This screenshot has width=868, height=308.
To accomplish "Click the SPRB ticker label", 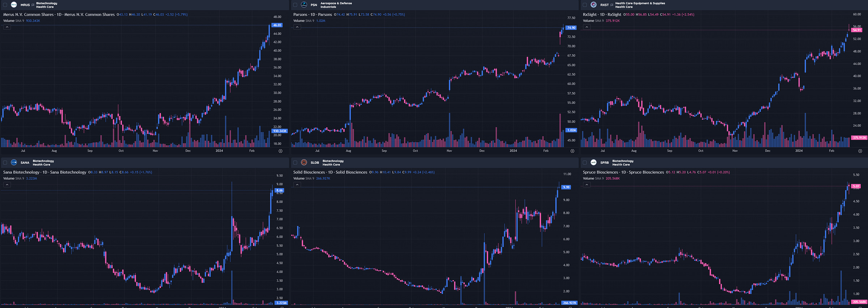I will tap(604, 163).
